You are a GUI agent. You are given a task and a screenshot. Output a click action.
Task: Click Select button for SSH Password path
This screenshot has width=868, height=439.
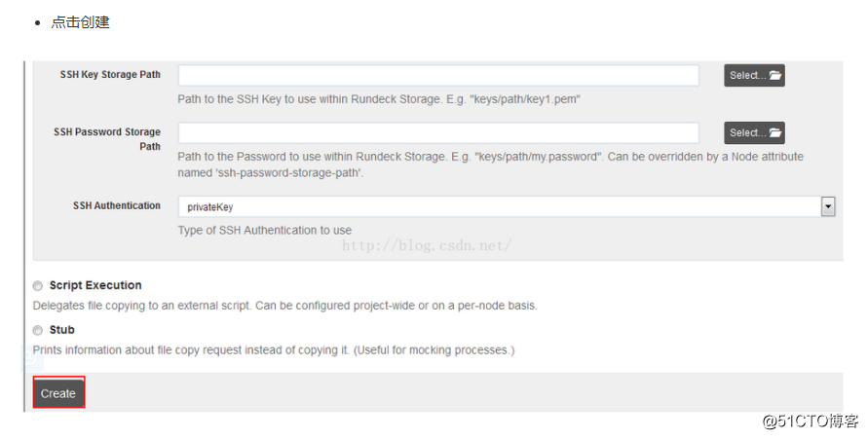pyautogui.click(x=754, y=132)
